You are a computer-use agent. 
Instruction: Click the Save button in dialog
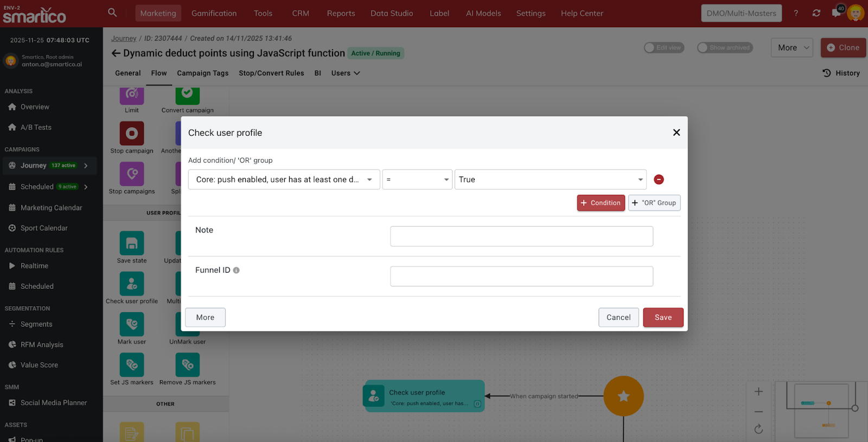[663, 318]
